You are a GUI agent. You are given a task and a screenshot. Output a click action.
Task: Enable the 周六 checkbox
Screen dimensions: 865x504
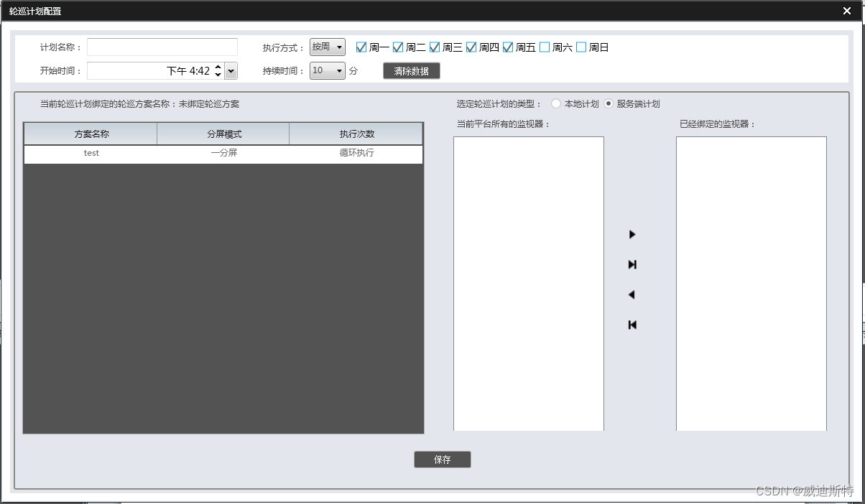coord(545,47)
